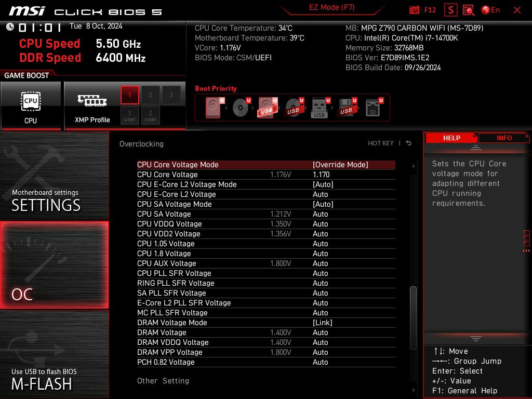Click the S favorites icon in title bar

point(450,9)
